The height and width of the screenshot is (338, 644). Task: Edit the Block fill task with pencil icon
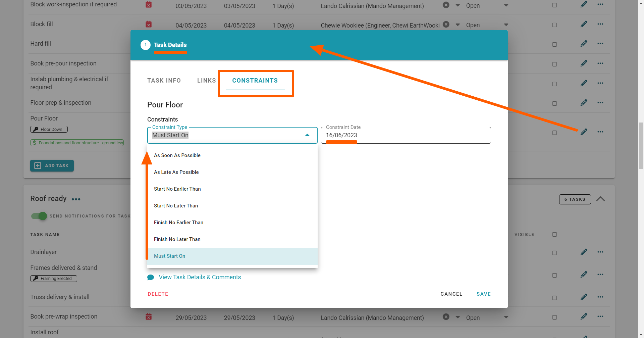pyautogui.click(x=584, y=24)
